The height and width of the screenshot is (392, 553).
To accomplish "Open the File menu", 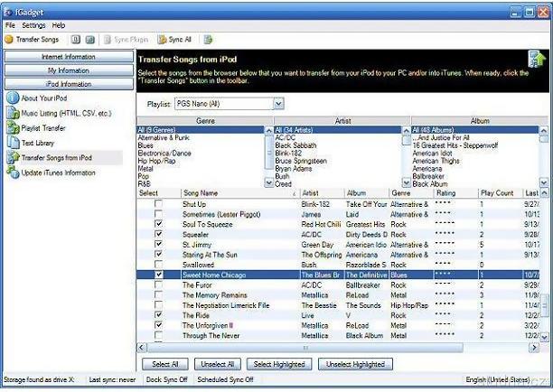I will pyautogui.click(x=10, y=25).
